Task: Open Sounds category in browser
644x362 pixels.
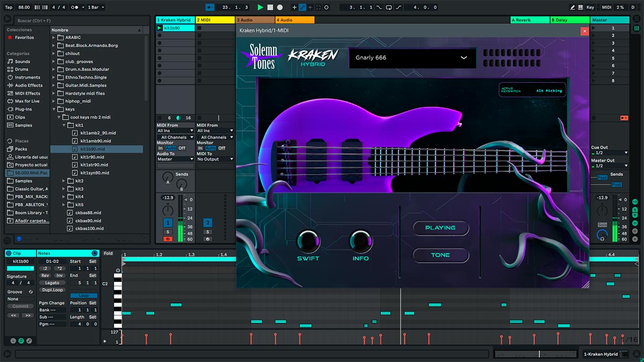Action: [x=23, y=62]
